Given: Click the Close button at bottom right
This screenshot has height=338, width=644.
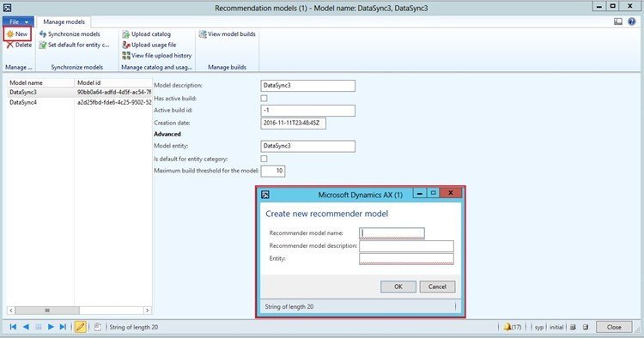Looking at the screenshot, I should [x=614, y=327].
